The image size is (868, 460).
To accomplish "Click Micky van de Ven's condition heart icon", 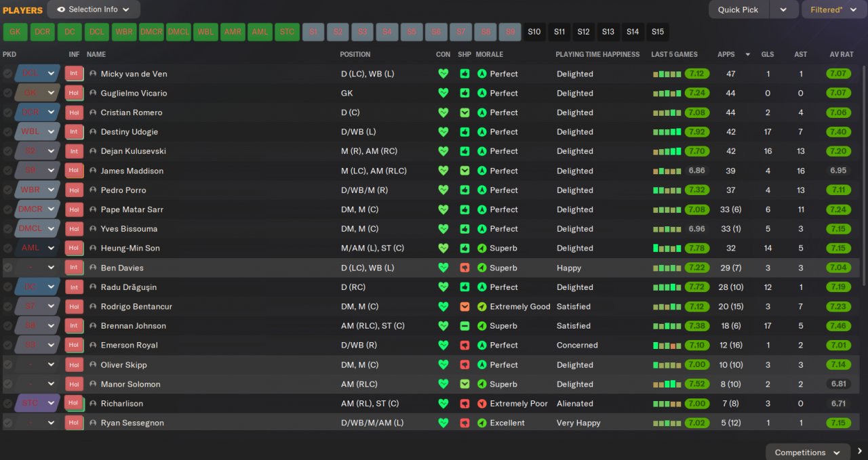I will [443, 74].
